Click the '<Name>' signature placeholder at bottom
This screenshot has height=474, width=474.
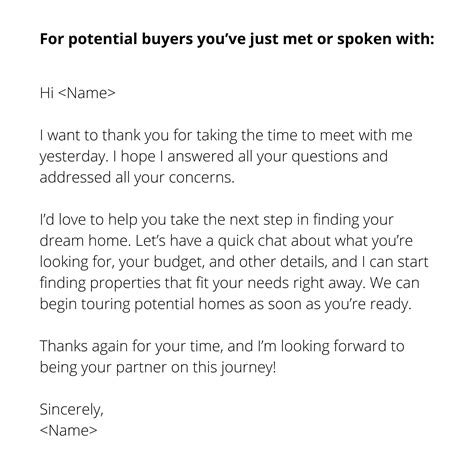pos(68,430)
